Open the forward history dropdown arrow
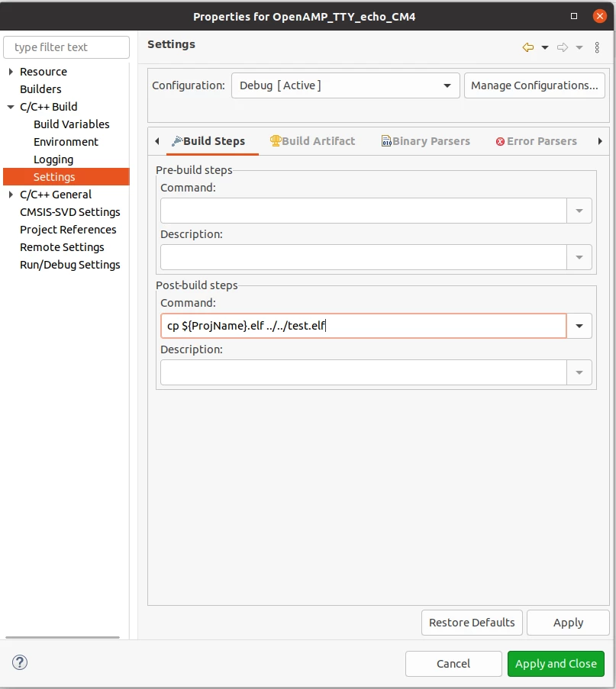This screenshot has height=689, width=616. click(x=579, y=47)
